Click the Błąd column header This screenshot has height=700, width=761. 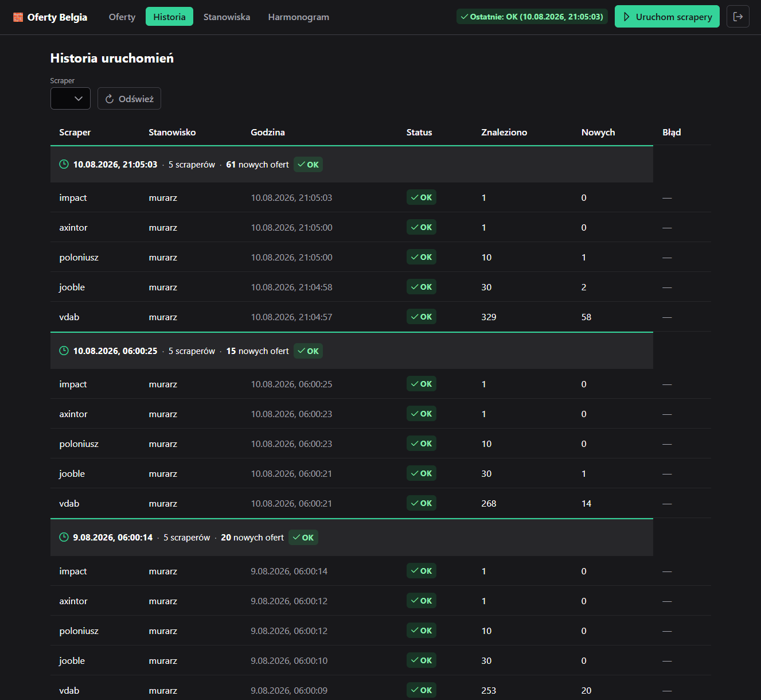pos(672,132)
